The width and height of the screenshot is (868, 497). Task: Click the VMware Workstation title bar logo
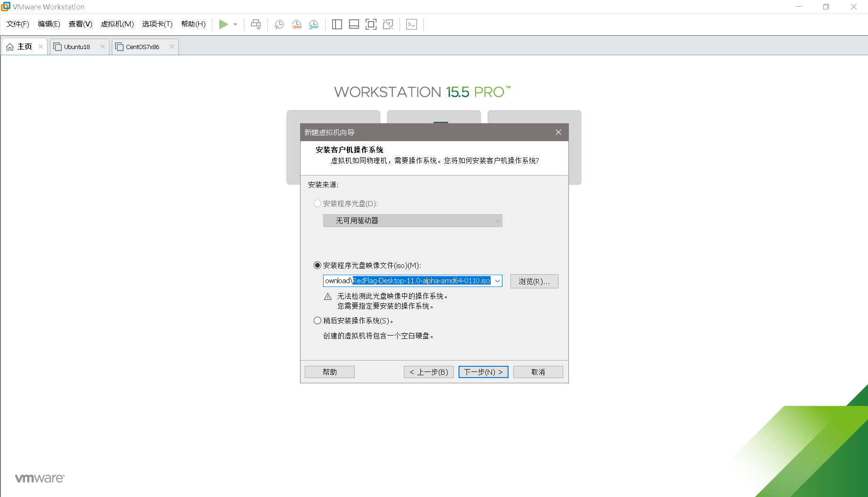[x=6, y=7]
